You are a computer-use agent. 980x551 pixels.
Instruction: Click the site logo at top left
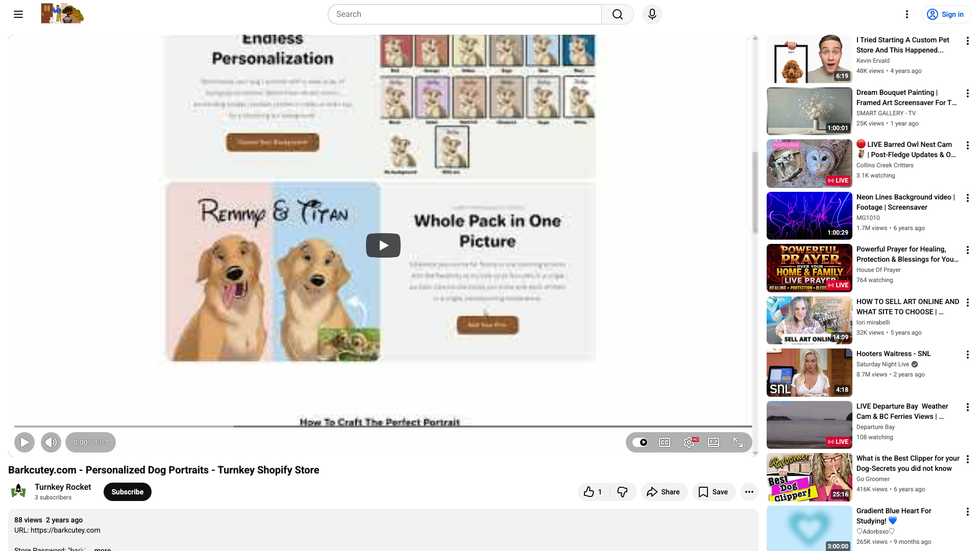[x=62, y=14]
